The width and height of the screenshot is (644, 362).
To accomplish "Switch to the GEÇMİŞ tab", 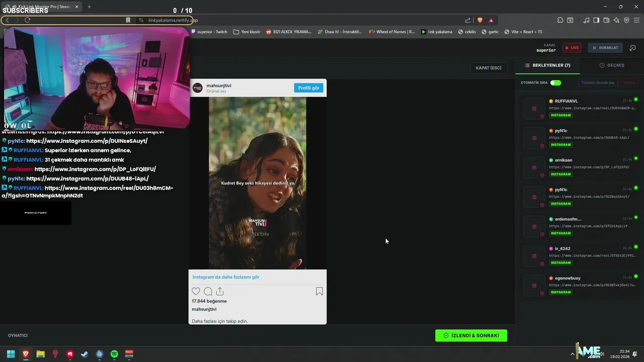I will coord(612,65).
